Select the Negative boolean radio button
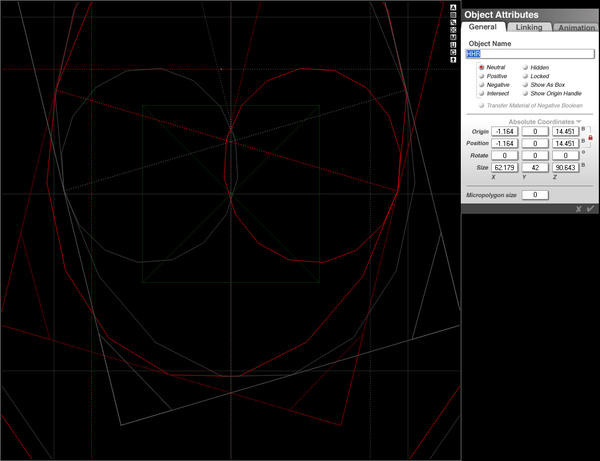The width and height of the screenshot is (600, 461). [x=482, y=85]
